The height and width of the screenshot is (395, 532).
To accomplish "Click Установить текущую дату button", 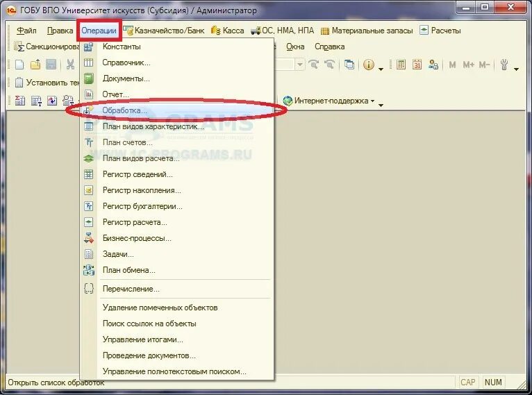I will pyautogui.click(x=47, y=83).
